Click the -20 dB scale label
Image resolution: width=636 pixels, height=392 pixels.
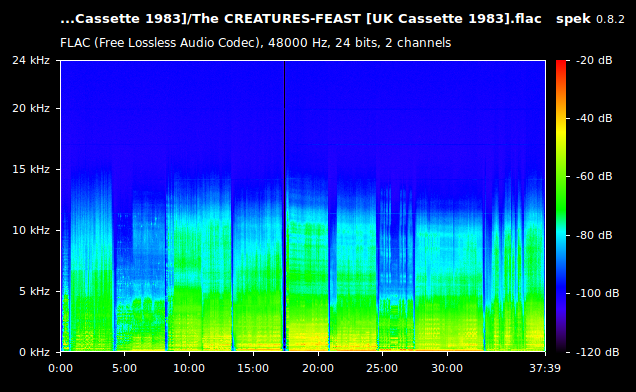click(594, 60)
